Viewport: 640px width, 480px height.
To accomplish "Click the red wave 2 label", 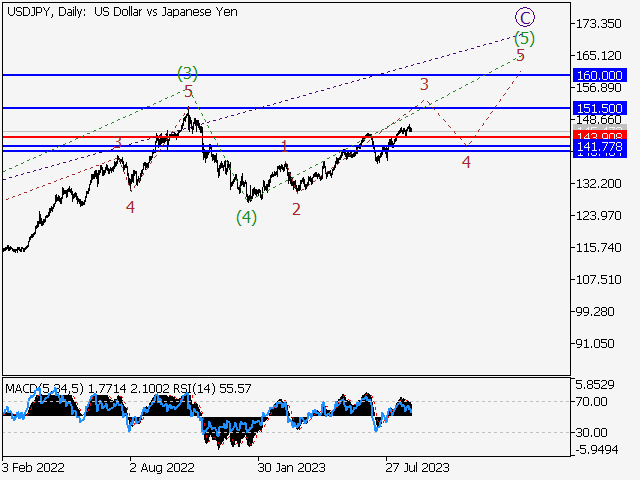I will (x=296, y=209).
